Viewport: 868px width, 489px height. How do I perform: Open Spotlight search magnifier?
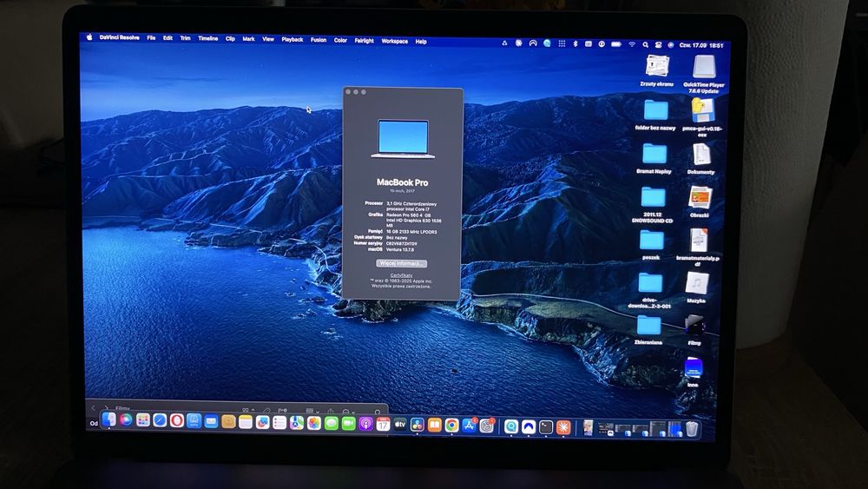[646, 44]
